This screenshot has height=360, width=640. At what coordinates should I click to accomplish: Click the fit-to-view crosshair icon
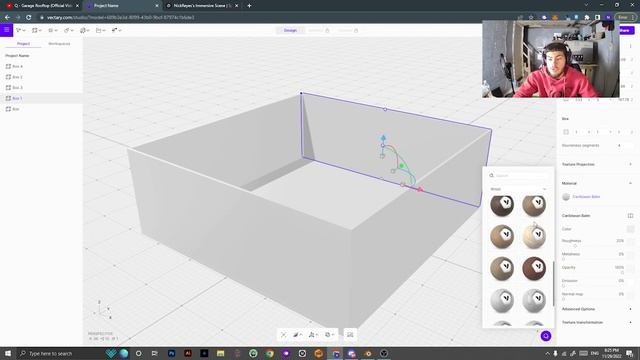point(283,335)
